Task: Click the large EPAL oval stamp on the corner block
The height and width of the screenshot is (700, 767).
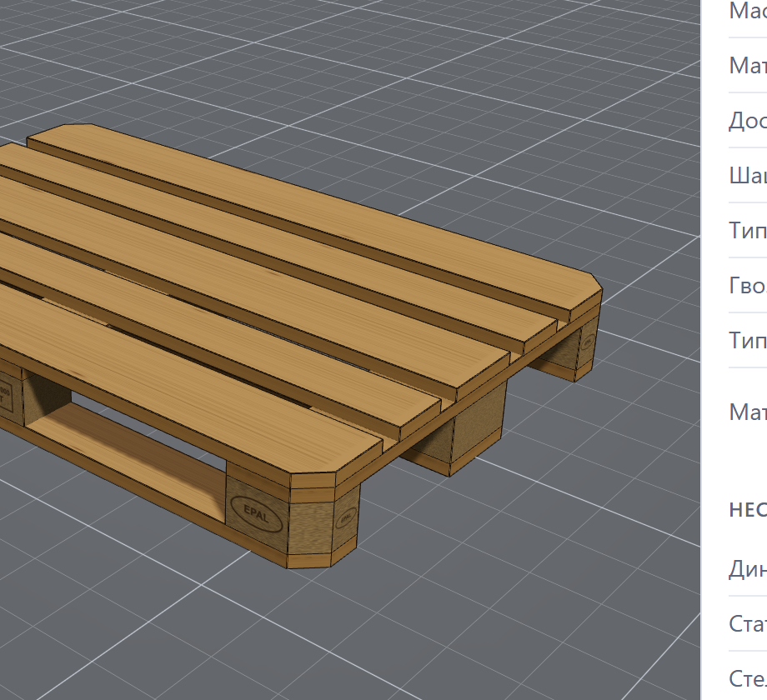Action: click(256, 514)
